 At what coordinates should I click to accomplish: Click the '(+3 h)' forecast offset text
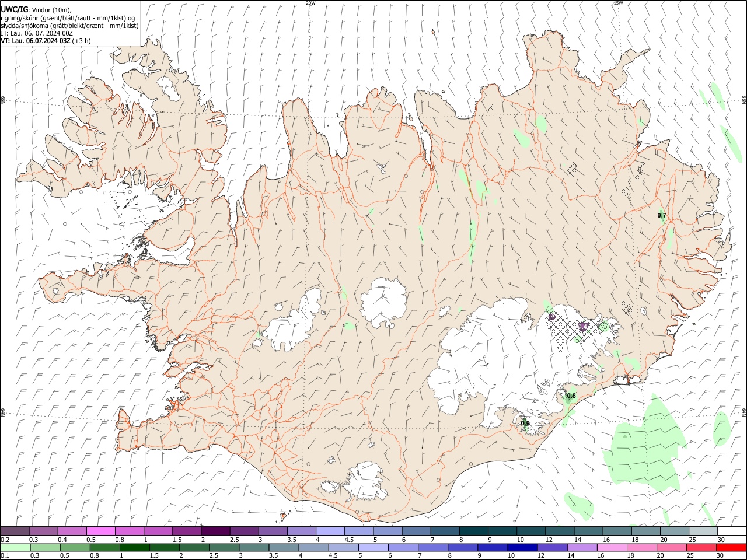[x=82, y=41]
